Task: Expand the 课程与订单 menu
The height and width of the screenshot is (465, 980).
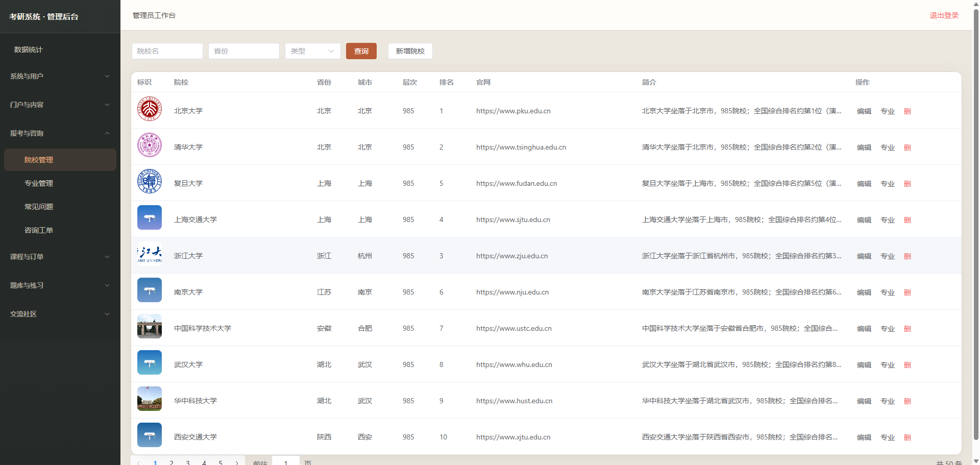Action: coord(60,257)
